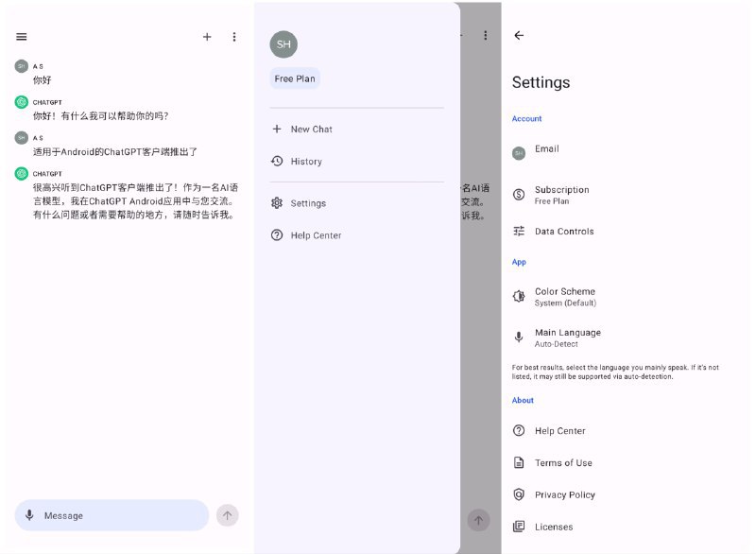
Task: Open the Privacy Policy
Action: tap(564, 494)
